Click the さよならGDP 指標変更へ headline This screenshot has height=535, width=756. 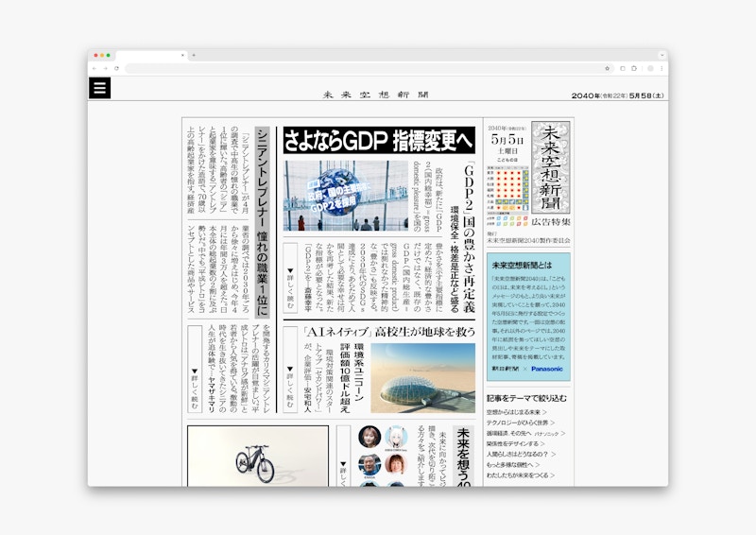coord(377,140)
